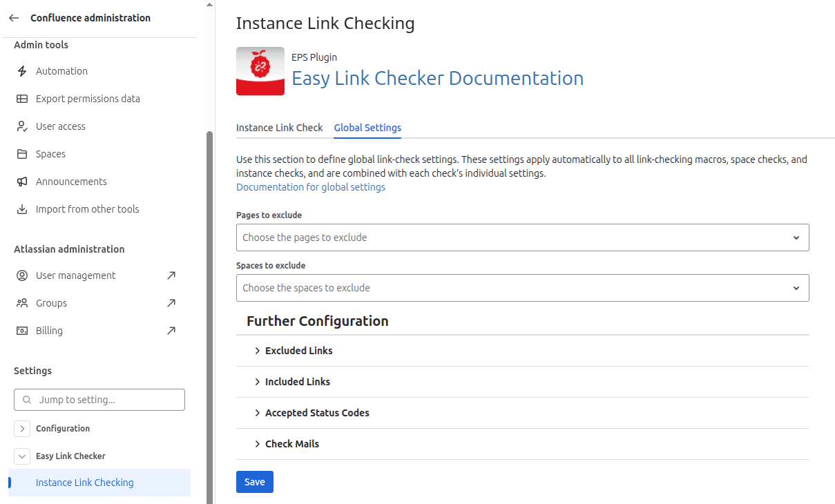Click the Easy Link Checker plugin logo

point(260,71)
